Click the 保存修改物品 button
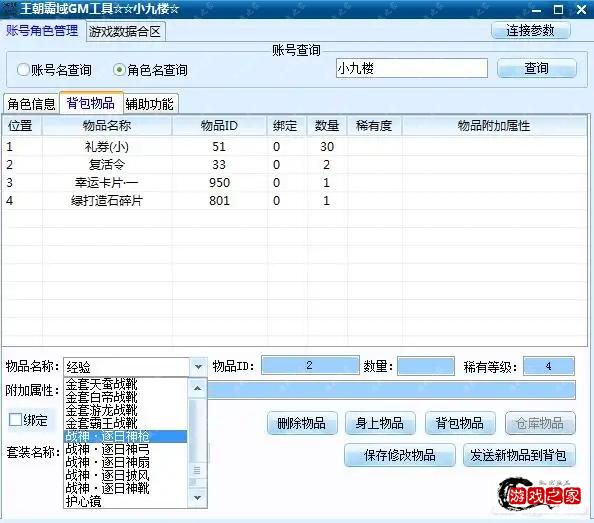This screenshot has width=594, height=523. coord(400,455)
